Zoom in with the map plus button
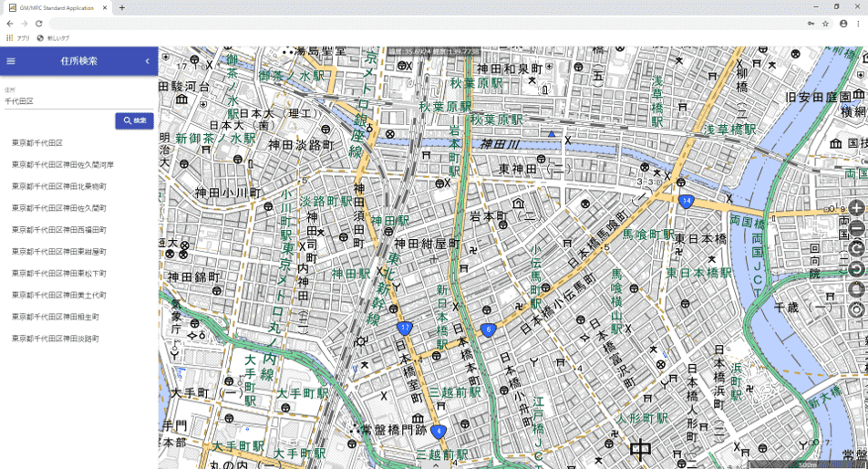This screenshot has height=469, width=868. point(856,208)
